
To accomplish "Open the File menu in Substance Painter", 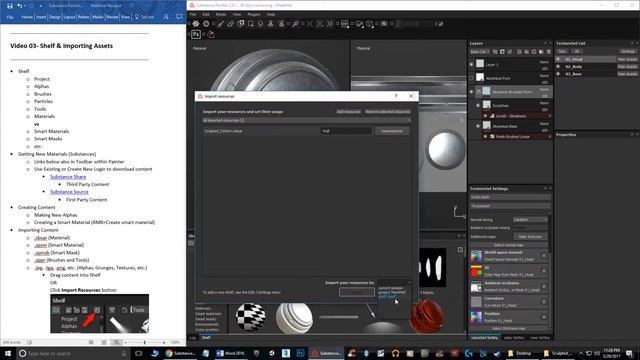I will click(193, 14).
